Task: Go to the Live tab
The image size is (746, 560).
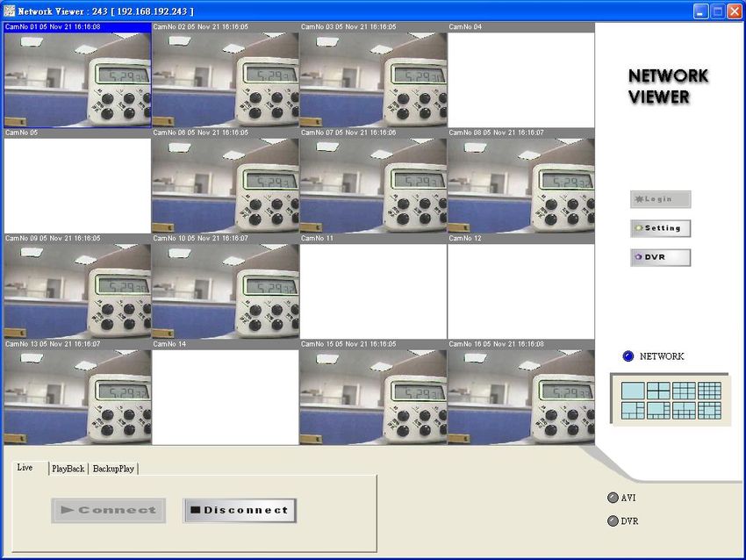Action: click(x=25, y=468)
